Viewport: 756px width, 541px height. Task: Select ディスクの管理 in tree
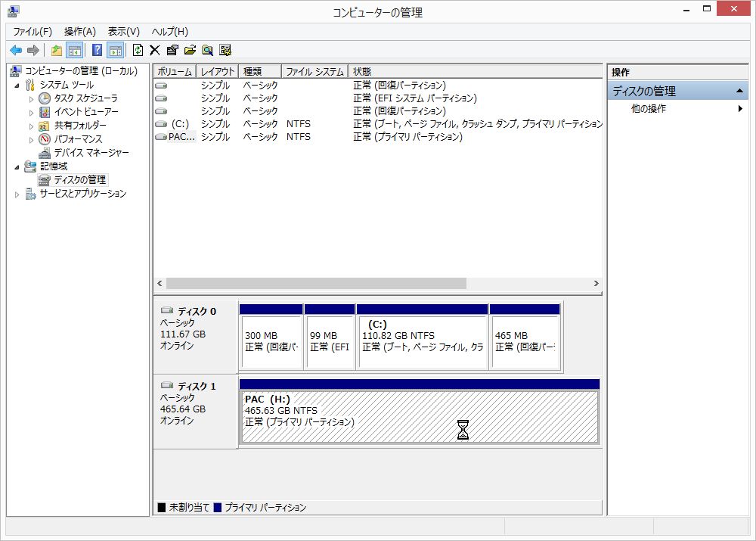tap(79, 179)
